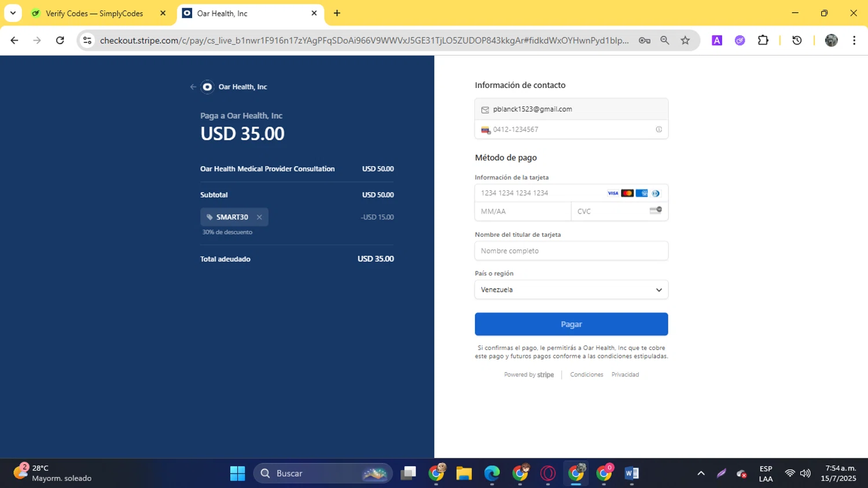Viewport: 868px width, 488px height.
Task: Click the MM/AA expiry date field
Action: 523,211
